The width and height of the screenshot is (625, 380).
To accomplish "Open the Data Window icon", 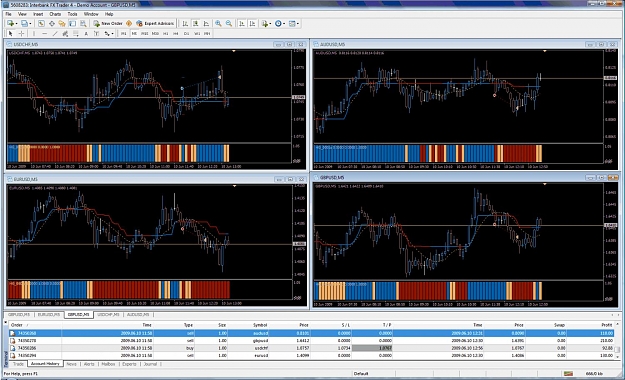I will coord(52,24).
